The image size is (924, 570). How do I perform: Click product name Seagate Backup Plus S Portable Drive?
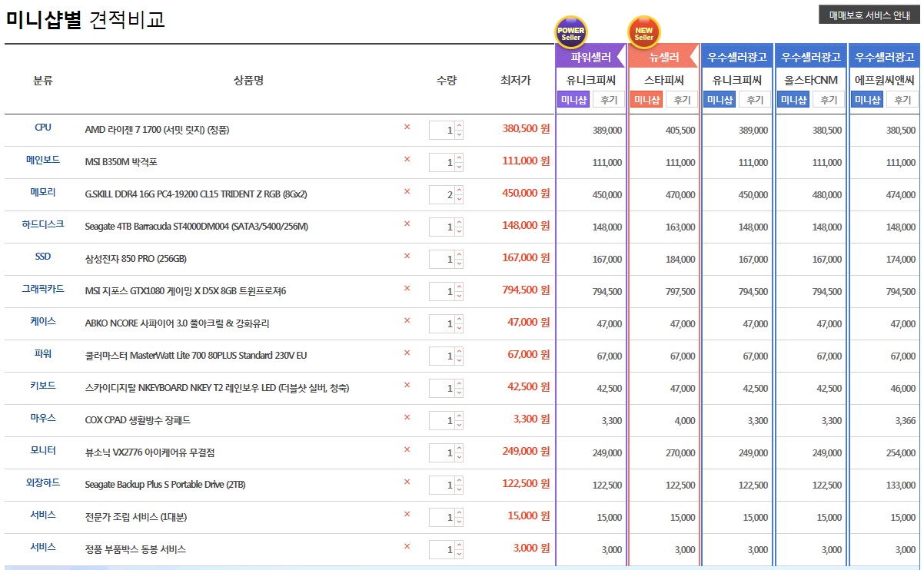click(165, 485)
